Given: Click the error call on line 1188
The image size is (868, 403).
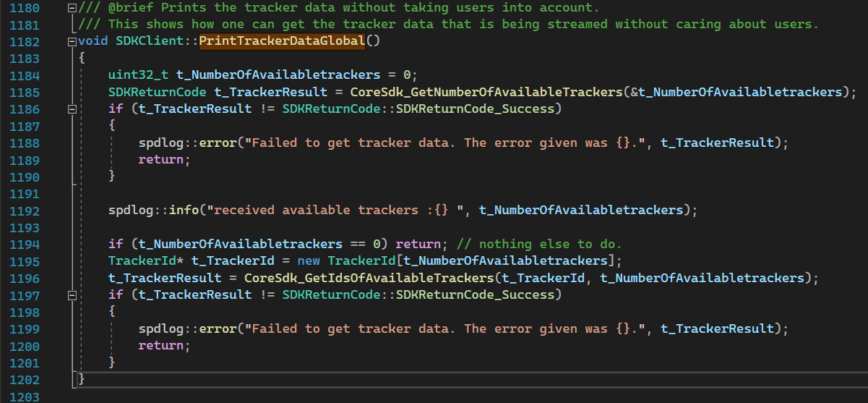Looking at the screenshot, I should coord(218,143).
